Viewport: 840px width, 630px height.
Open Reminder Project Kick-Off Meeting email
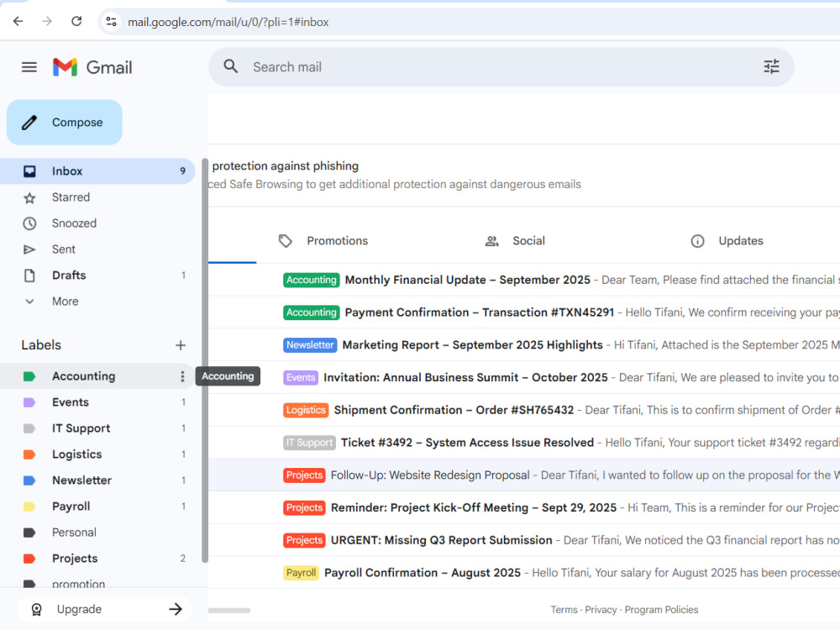(x=524, y=508)
